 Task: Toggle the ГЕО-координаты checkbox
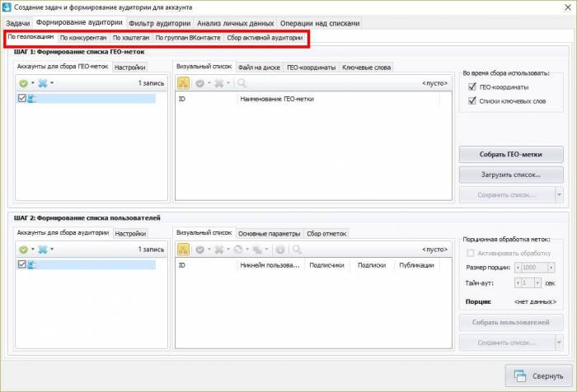coord(472,86)
